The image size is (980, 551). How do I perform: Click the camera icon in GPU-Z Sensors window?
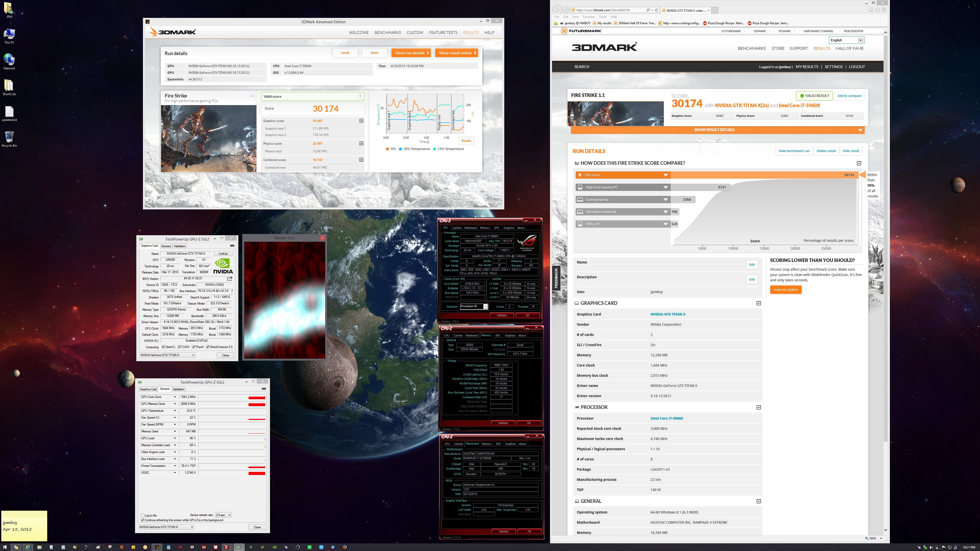(264, 389)
